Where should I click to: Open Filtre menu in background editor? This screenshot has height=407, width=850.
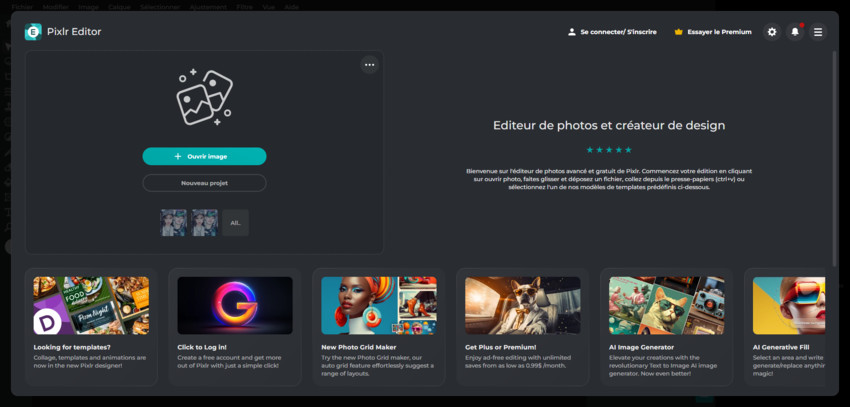(244, 8)
